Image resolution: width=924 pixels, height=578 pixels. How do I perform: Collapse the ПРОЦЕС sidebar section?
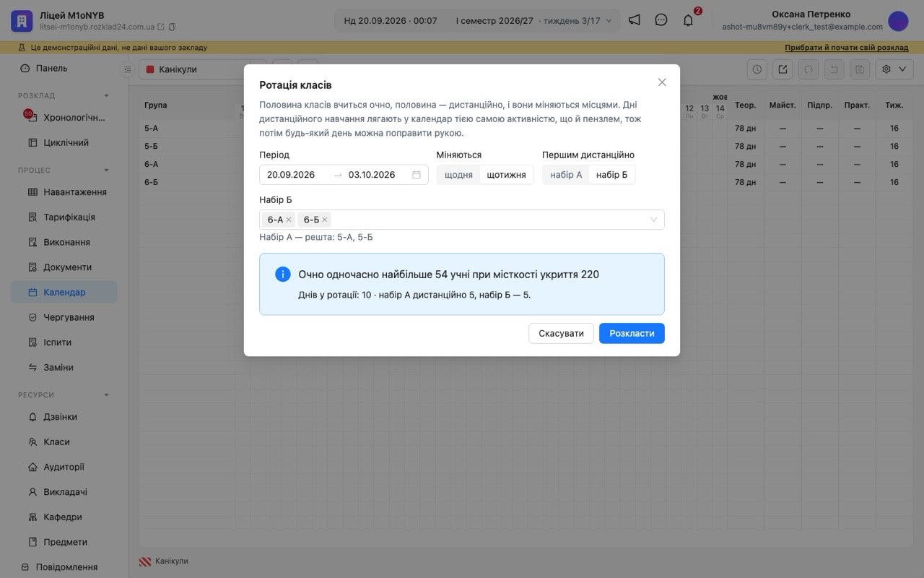tap(107, 171)
